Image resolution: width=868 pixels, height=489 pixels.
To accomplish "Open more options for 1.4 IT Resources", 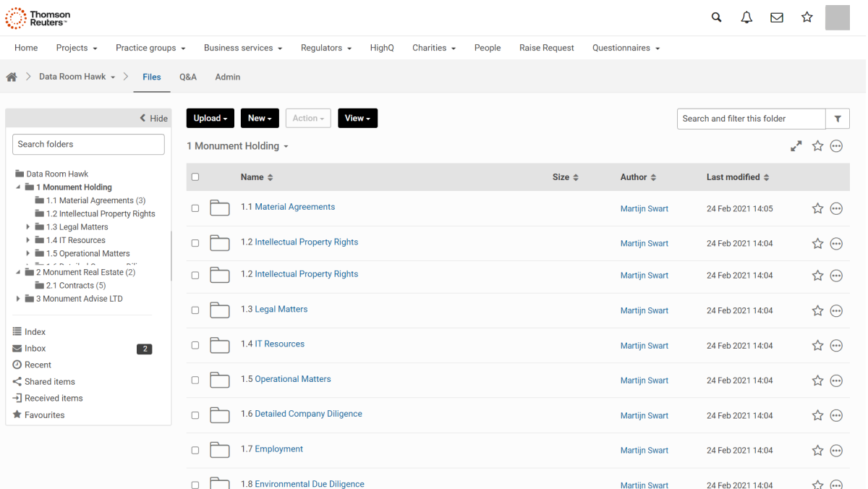I will (836, 346).
